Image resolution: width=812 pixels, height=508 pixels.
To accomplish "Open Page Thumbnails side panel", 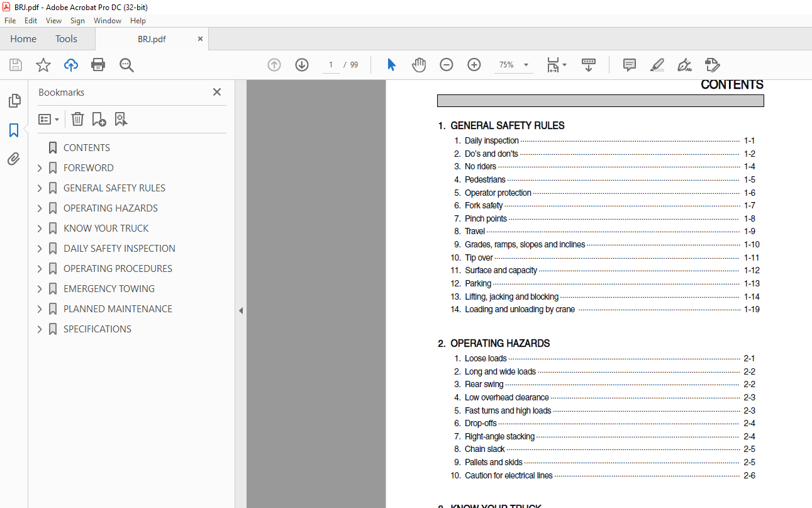I will (x=14, y=101).
